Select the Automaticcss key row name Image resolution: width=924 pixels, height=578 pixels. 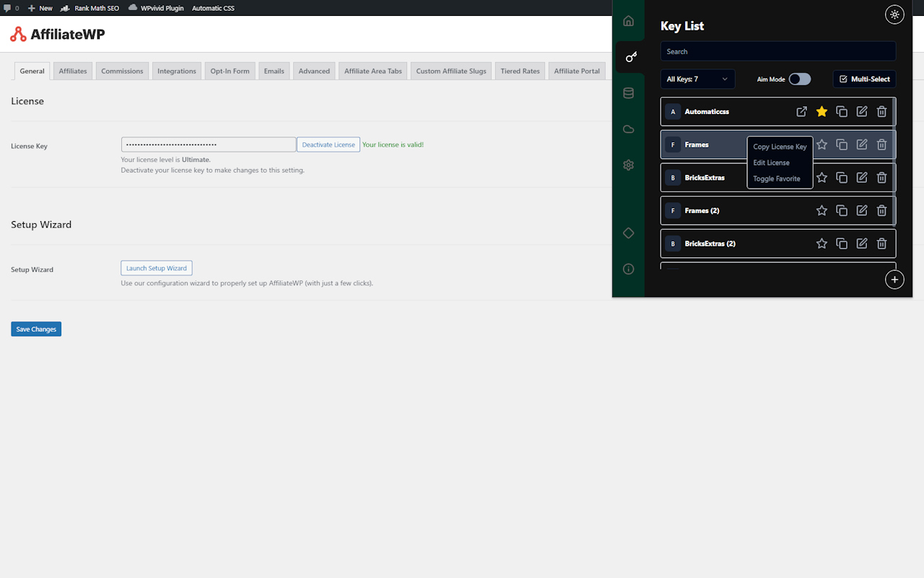(x=707, y=111)
